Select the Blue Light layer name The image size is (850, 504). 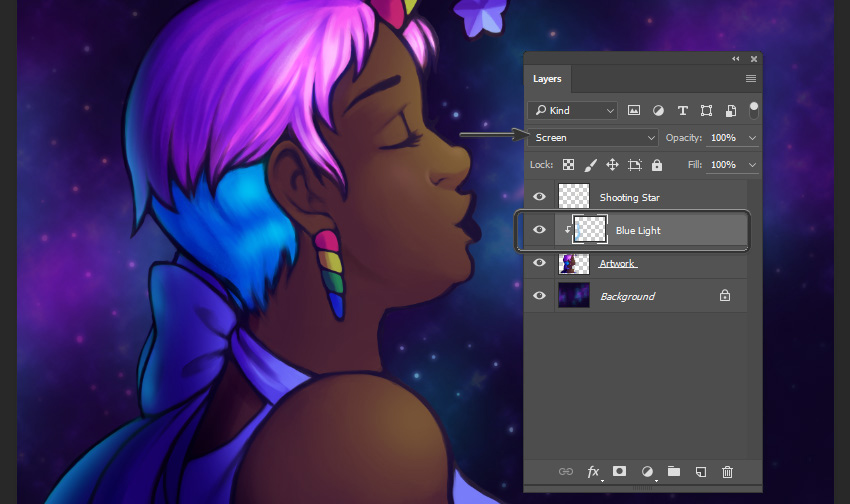638,230
